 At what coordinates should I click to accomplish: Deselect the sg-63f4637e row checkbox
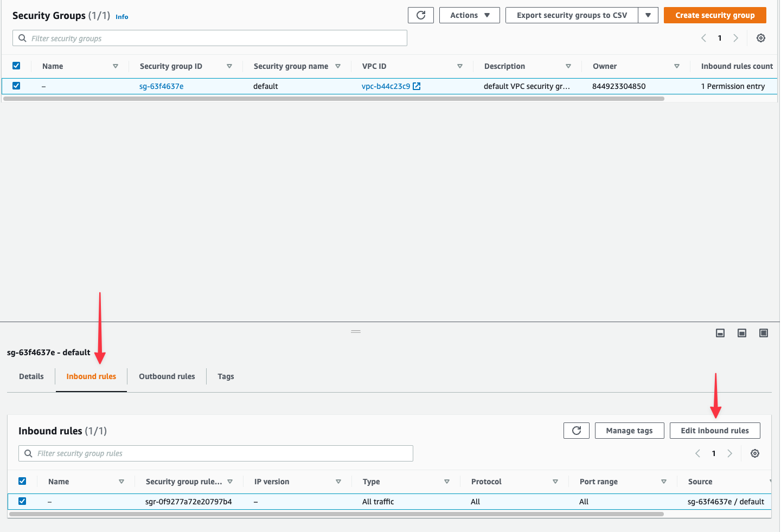pos(16,86)
